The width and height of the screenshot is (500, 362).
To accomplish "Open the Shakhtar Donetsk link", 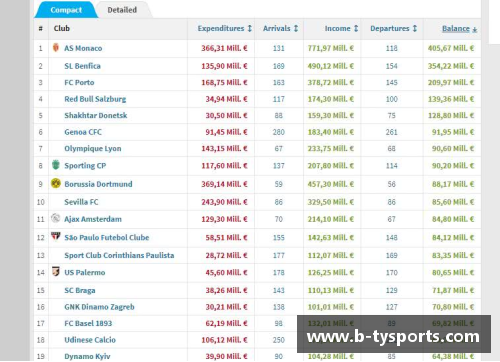I will click(x=96, y=115).
